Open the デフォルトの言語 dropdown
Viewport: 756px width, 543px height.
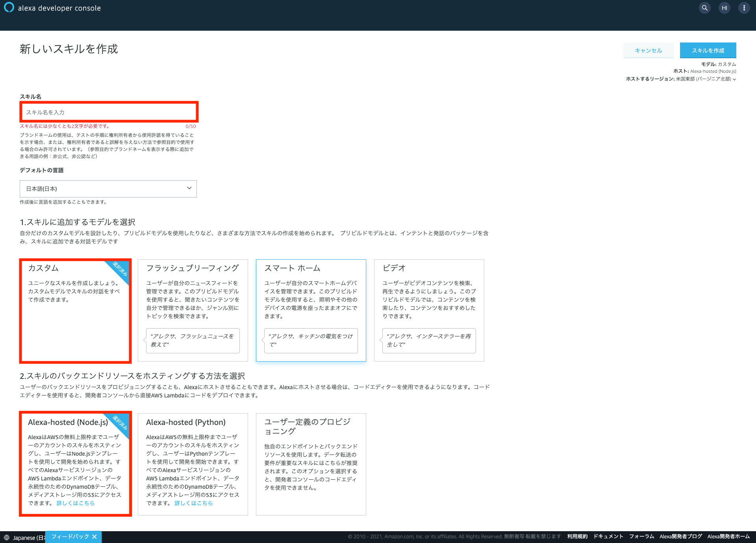108,188
